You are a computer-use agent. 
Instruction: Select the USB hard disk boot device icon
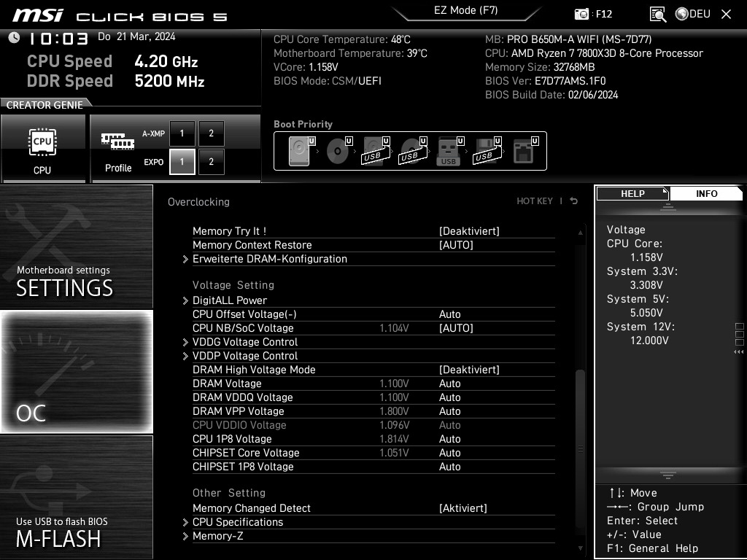click(376, 151)
